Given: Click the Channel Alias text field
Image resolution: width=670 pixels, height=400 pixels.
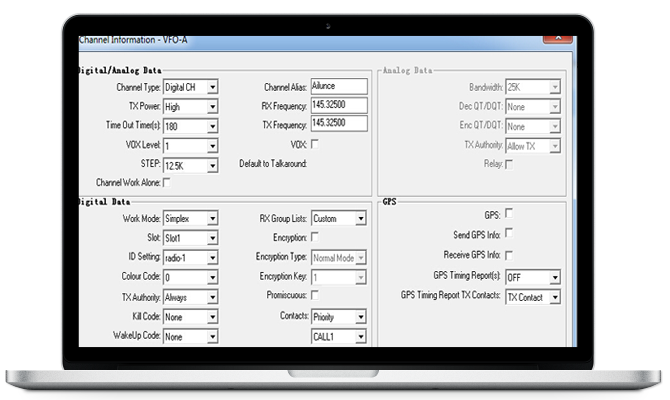Looking at the screenshot, I should coord(339,86).
